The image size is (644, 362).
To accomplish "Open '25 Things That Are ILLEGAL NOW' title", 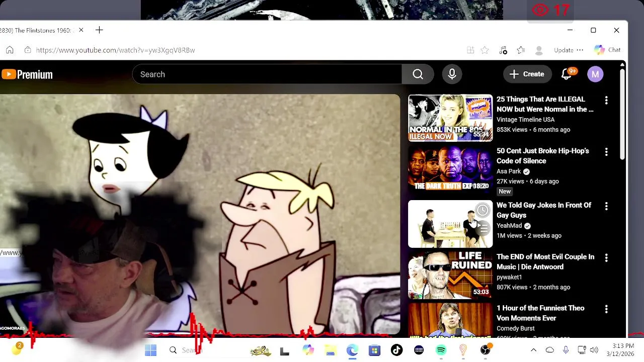I will (545, 104).
